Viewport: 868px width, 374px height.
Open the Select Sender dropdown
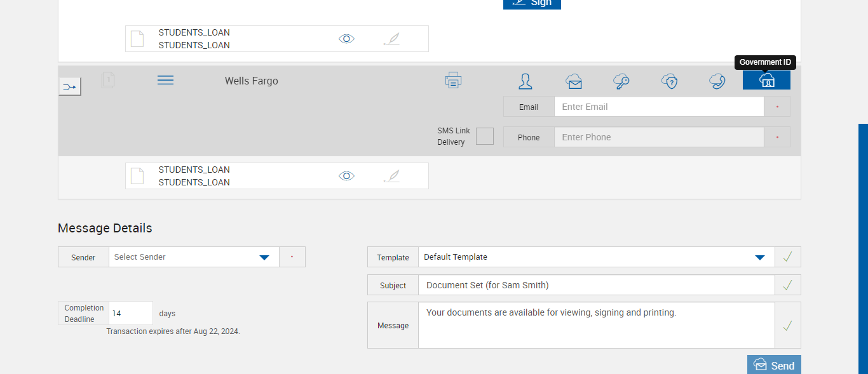(x=194, y=257)
